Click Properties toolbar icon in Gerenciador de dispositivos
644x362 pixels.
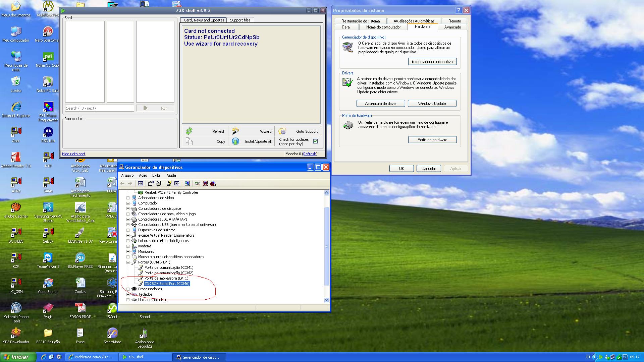151,183
